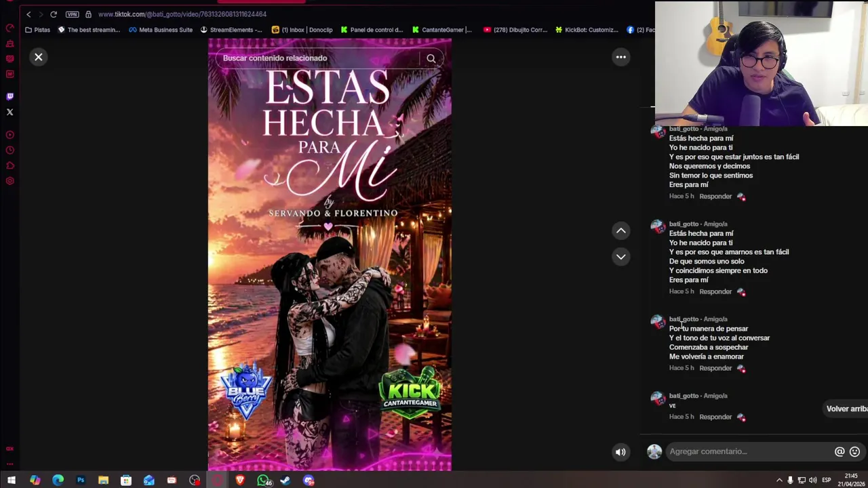Go to the next video arrow

point(620,257)
